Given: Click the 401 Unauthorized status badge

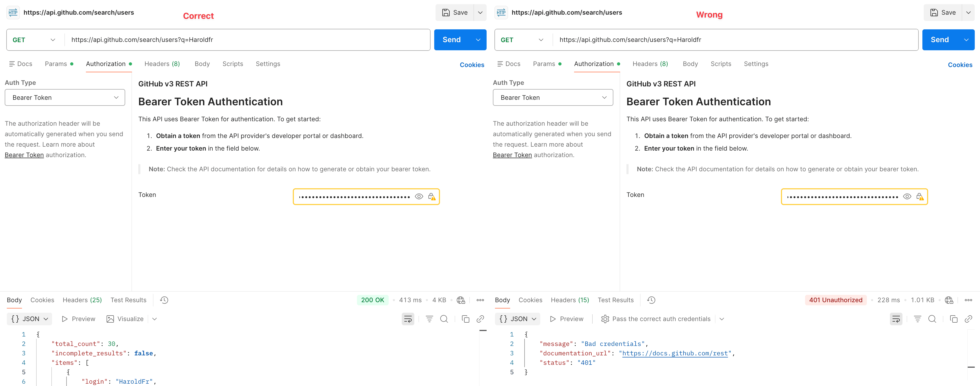Looking at the screenshot, I should 835,300.
